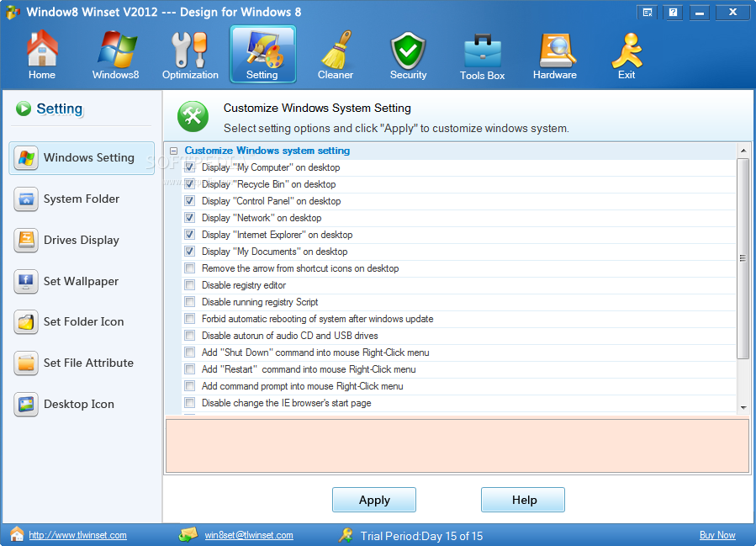Click the scrollbar down arrow in settings list
The width and height of the screenshot is (756, 546).
tap(743, 408)
